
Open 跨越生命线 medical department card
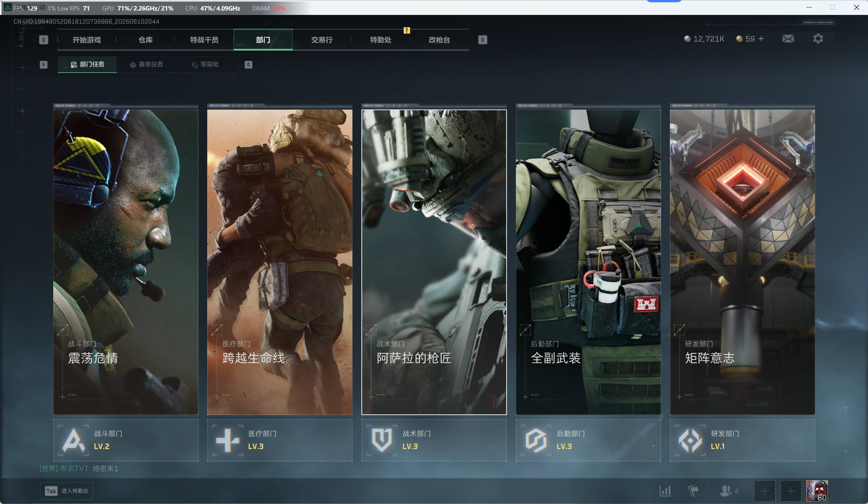click(x=280, y=262)
